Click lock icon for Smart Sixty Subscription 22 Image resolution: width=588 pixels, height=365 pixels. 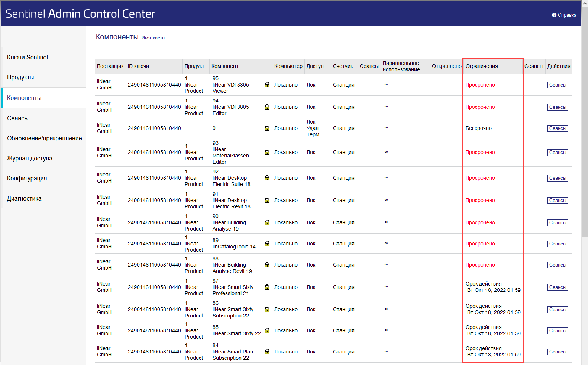click(x=267, y=309)
